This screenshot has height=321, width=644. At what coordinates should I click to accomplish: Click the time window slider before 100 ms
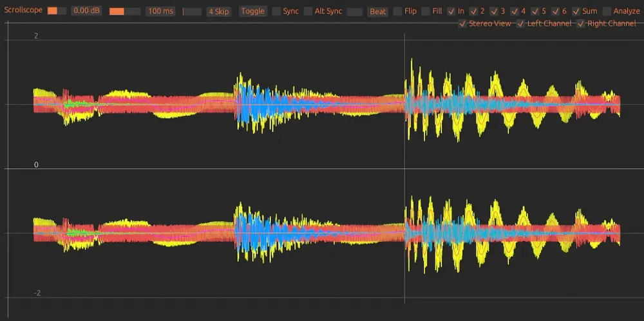tap(124, 12)
